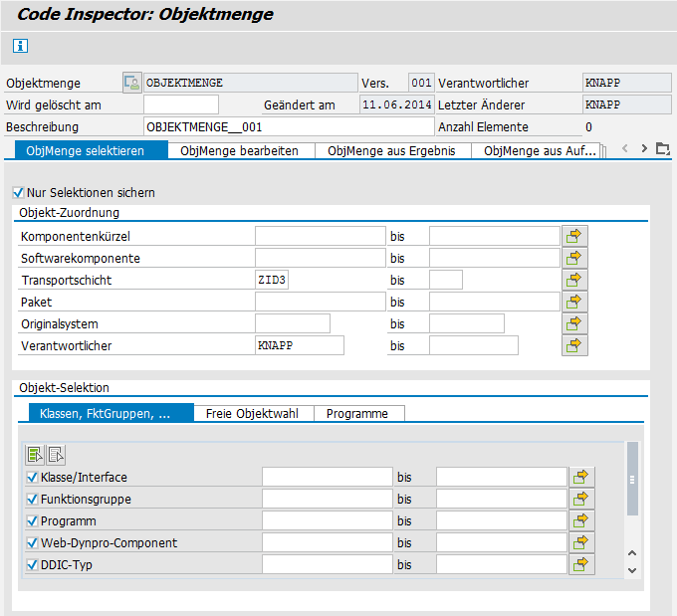Image resolution: width=677 pixels, height=616 pixels.
Task: Click the Wird gelöscht am date field
Action: pyautogui.click(x=181, y=104)
